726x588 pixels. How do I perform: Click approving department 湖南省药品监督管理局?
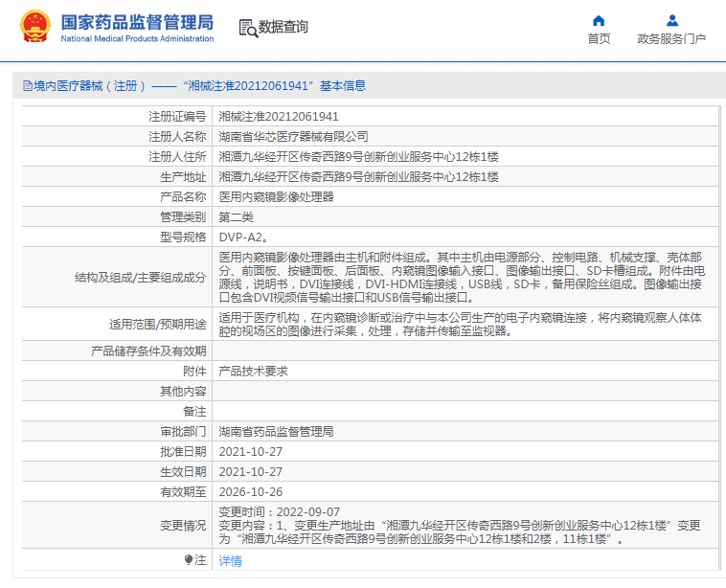click(x=276, y=432)
